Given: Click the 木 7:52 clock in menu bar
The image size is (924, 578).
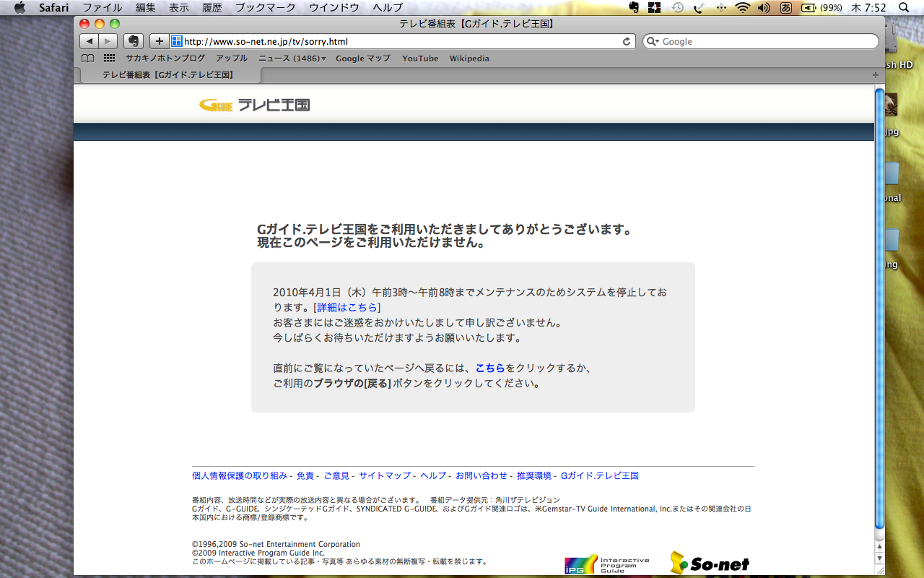Looking at the screenshot, I should coord(868,8).
